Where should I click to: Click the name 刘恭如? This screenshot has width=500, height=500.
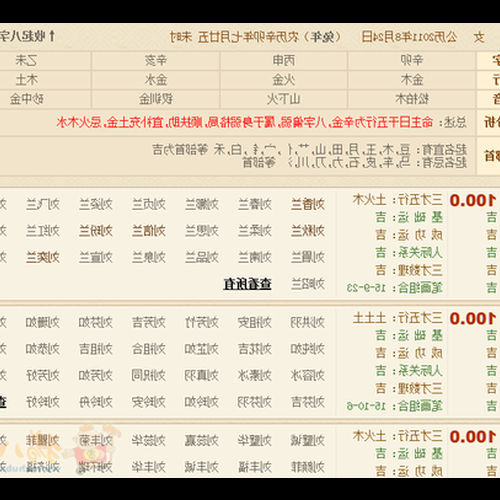[43, 349]
